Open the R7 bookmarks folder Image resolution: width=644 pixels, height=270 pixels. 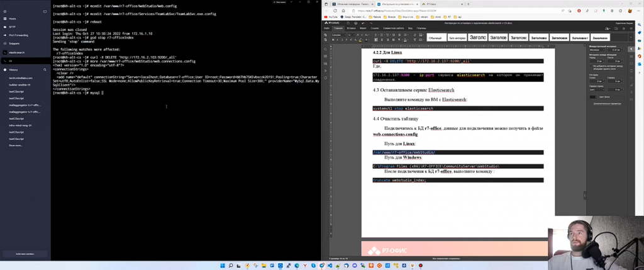pos(448,17)
